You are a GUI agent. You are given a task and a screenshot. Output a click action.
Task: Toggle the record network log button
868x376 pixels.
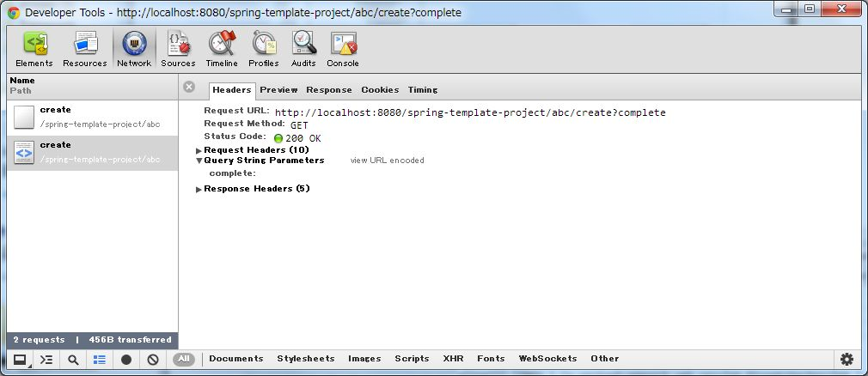126,360
